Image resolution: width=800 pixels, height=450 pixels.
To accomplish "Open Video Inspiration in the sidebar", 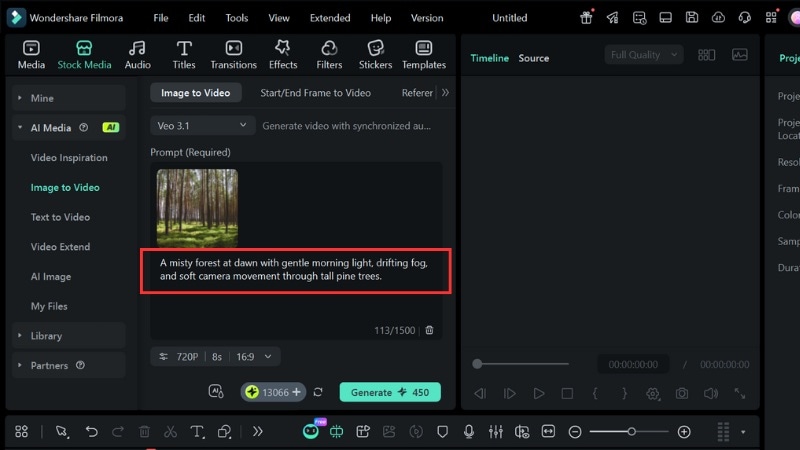I will click(69, 158).
